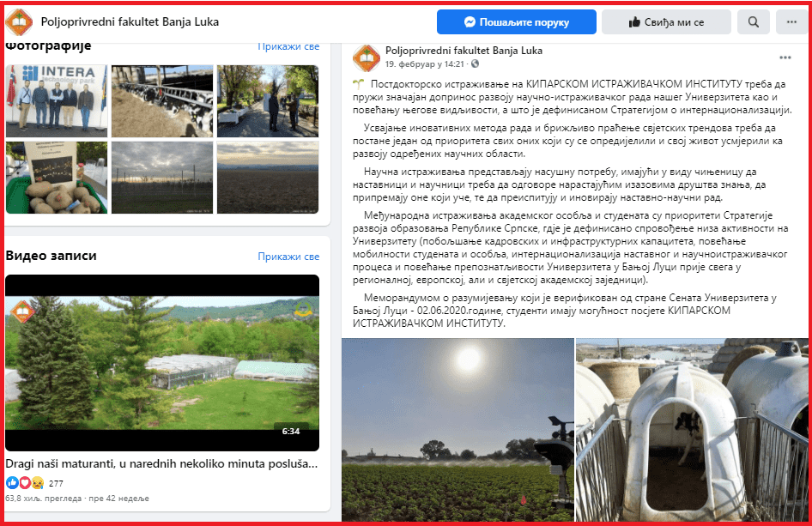Open the potatoes display photo
The height and width of the screenshot is (526, 812).
[x=57, y=178]
